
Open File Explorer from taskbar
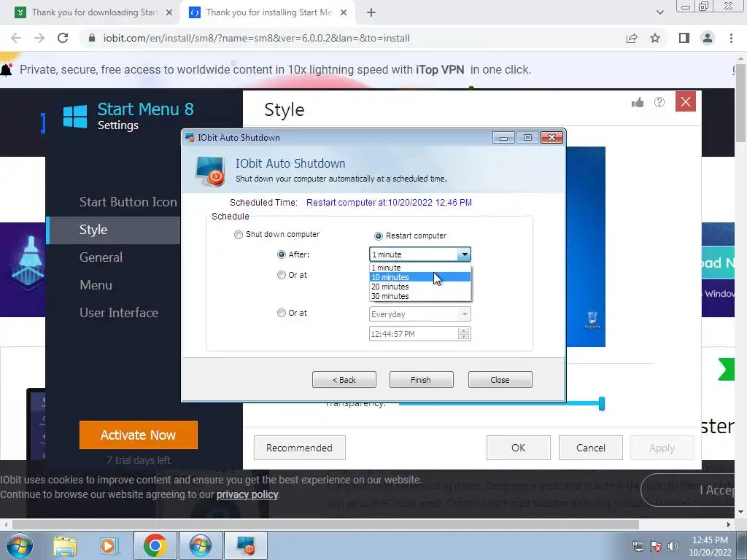(x=65, y=545)
